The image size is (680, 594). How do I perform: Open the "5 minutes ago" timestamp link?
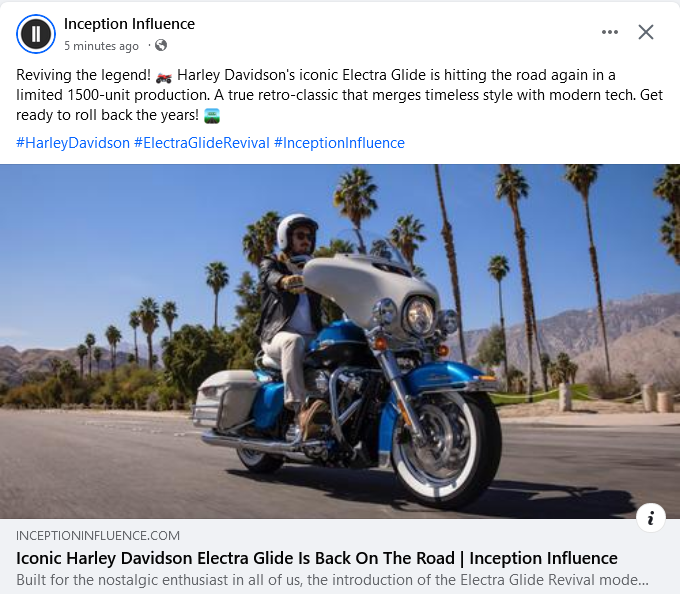[101, 46]
